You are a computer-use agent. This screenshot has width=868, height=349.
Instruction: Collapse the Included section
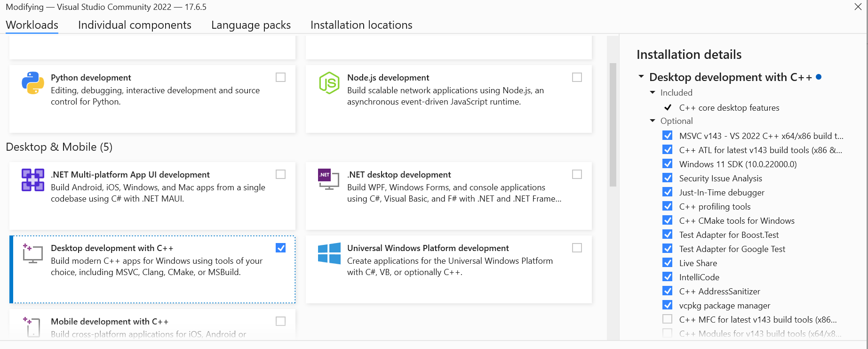tap(653, 92)
